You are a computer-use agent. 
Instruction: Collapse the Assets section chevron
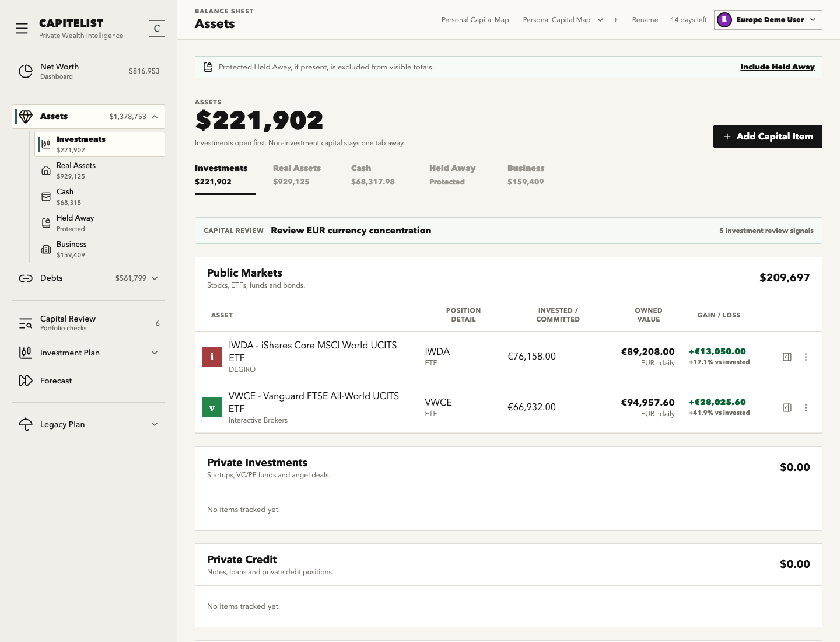[x=155, y=117]
